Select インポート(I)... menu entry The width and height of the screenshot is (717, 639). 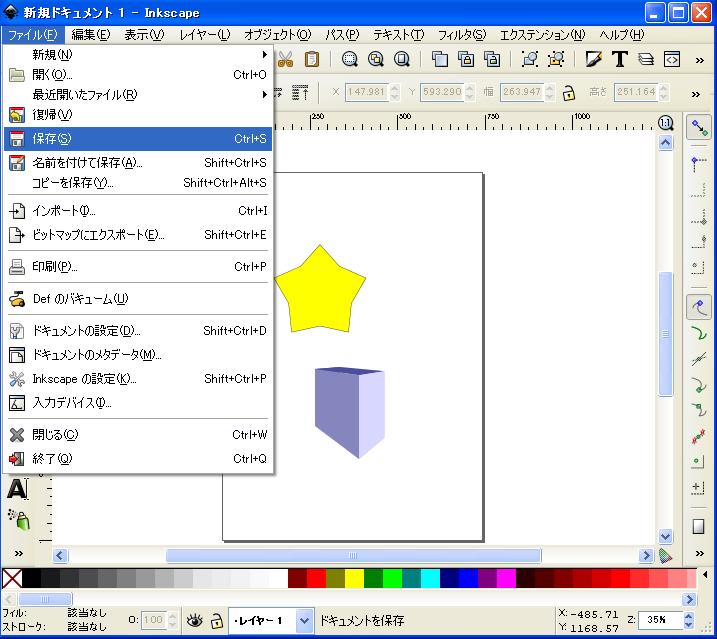click(138, 210)
